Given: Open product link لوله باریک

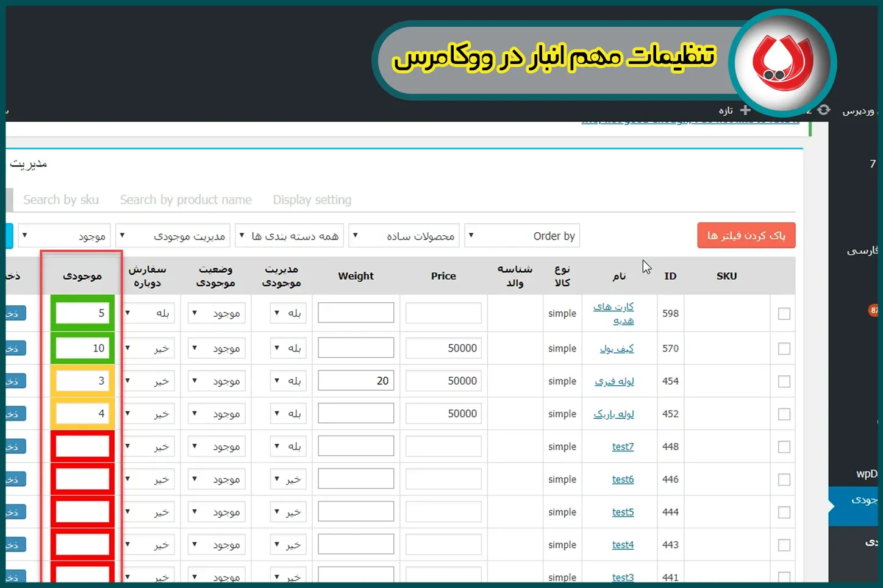Looking at the screenshot, I should tap(614, 414).
